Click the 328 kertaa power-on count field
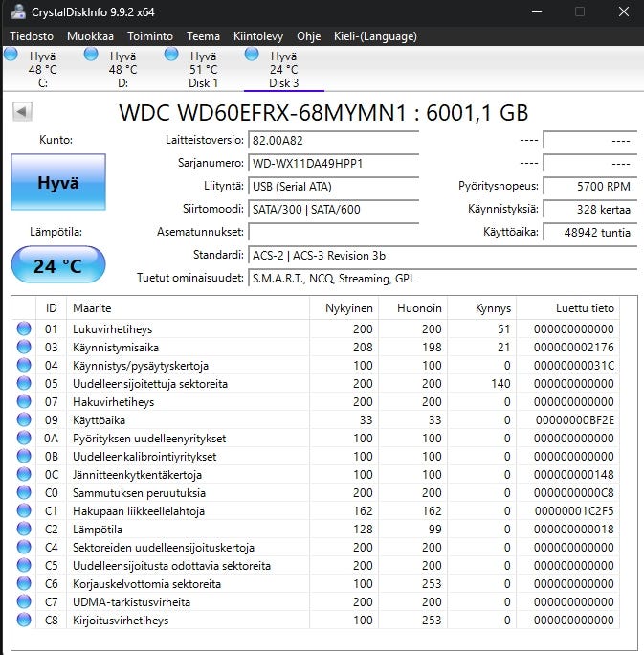Viewport: 644px width, 655px height. pos(590,209)
